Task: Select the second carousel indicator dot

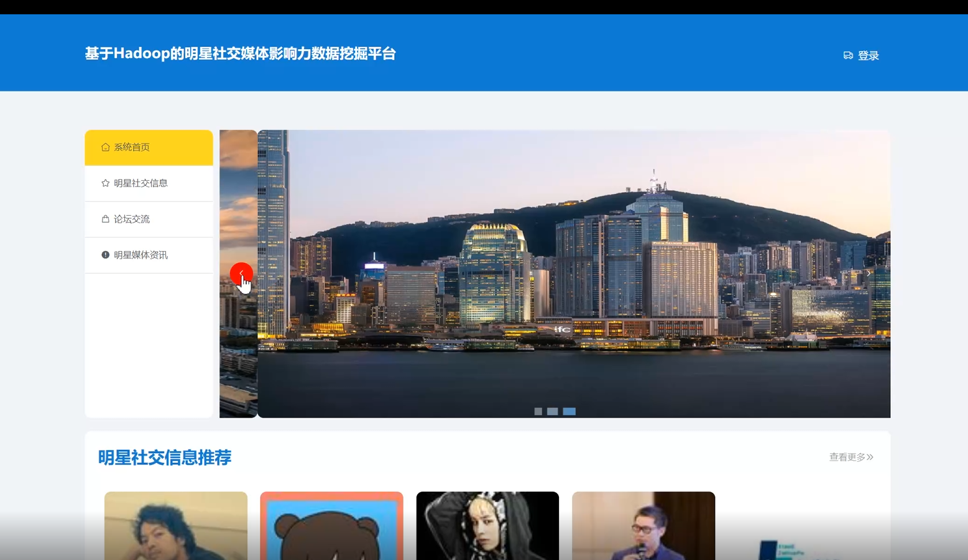Action: click(x=553, y=411)
